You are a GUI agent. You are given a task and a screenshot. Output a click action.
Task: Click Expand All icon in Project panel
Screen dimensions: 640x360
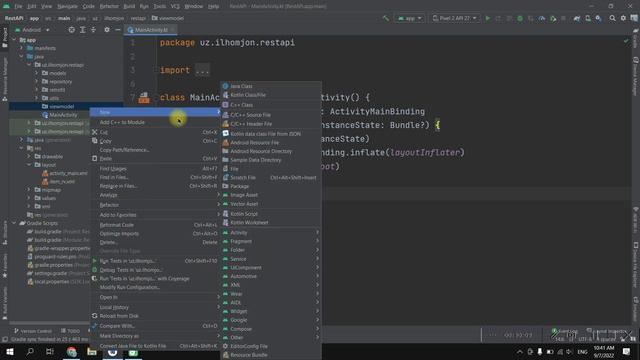(82, 30)
